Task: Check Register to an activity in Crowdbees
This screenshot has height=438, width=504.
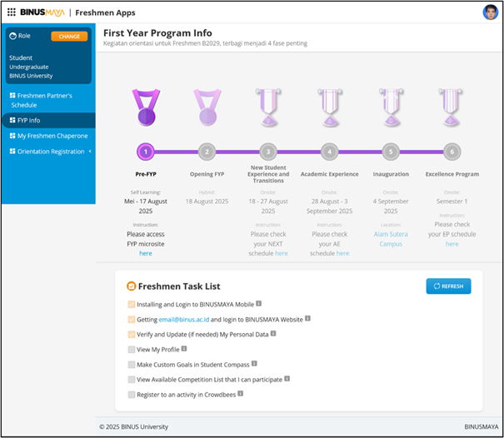Action: coord(131,395)
